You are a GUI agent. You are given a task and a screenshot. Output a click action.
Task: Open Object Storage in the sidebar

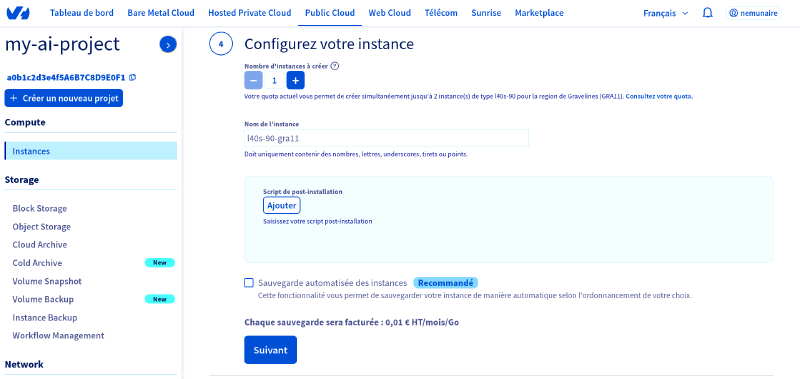[x=42, y=226]
